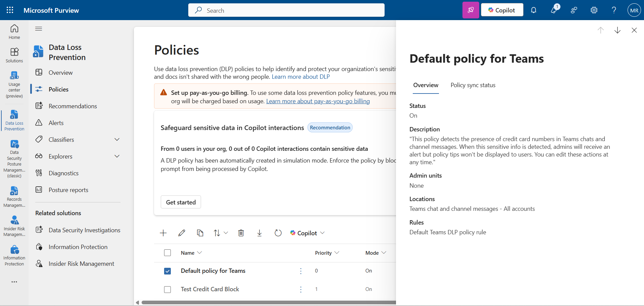Follow the Learn more about pay-as-you-go billing link
Viewport: 644px width, 306px height.
317,101
